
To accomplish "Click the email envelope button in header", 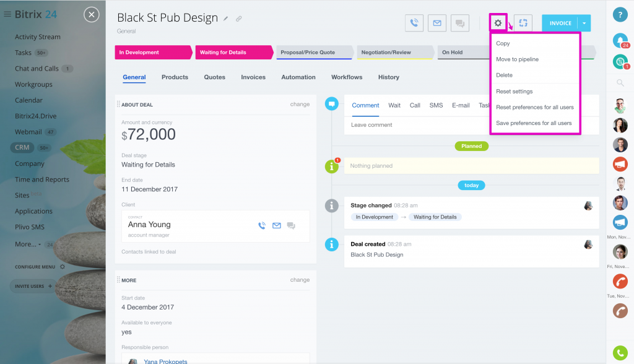I will pyautogui.click(x=437, y=23).
